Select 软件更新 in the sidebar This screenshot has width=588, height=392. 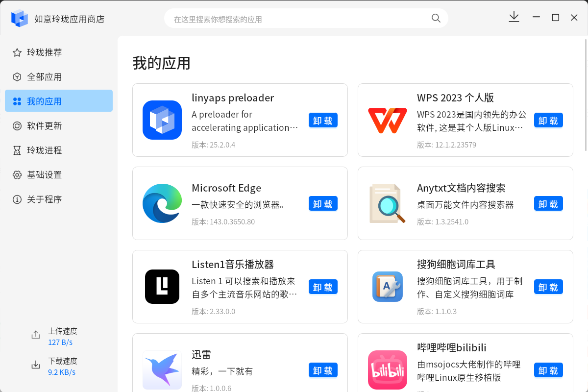(59, 126)
